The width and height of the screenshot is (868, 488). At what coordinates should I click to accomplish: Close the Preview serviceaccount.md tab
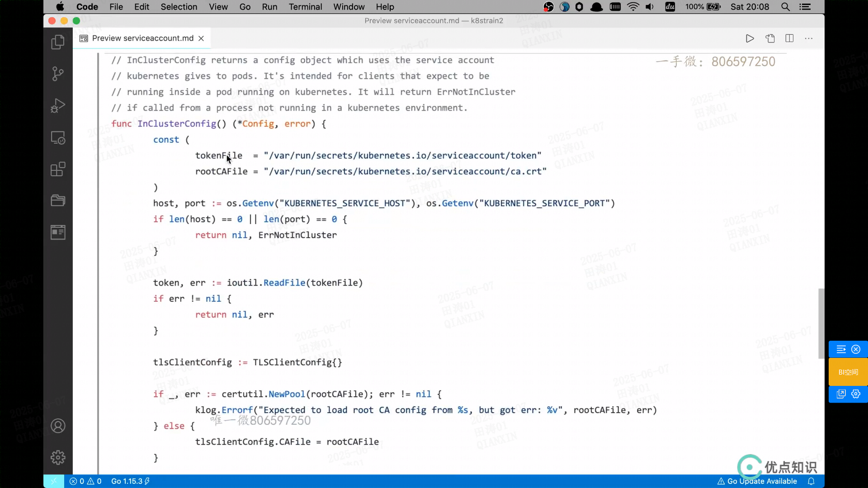click(x=201, y=38)
